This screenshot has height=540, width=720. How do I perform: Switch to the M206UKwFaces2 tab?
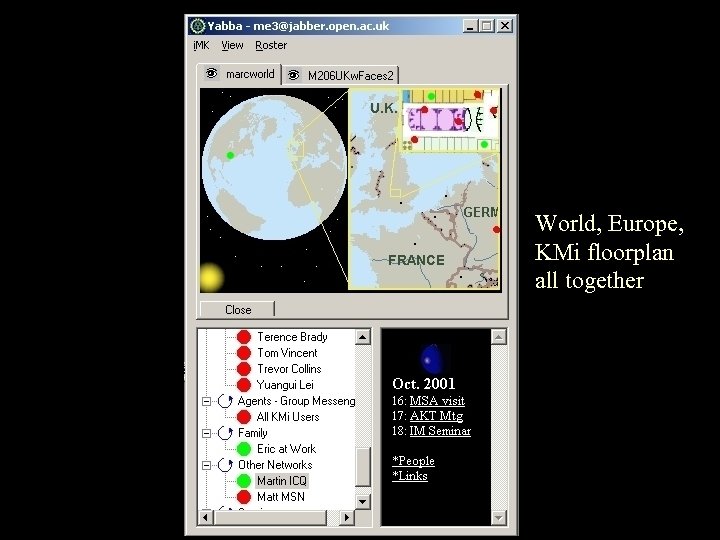[x=340, y=75]
